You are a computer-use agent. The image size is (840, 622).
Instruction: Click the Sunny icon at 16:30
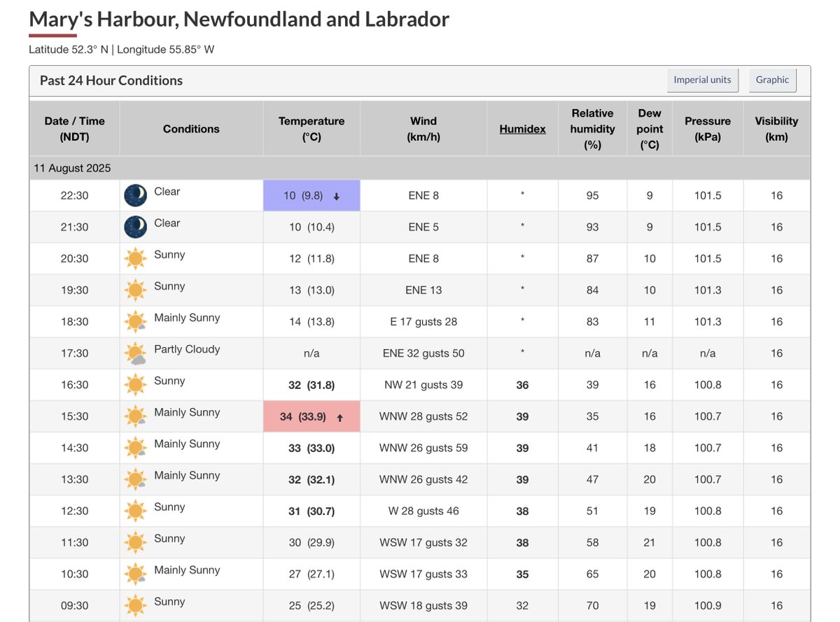click(x=135, y=384)
